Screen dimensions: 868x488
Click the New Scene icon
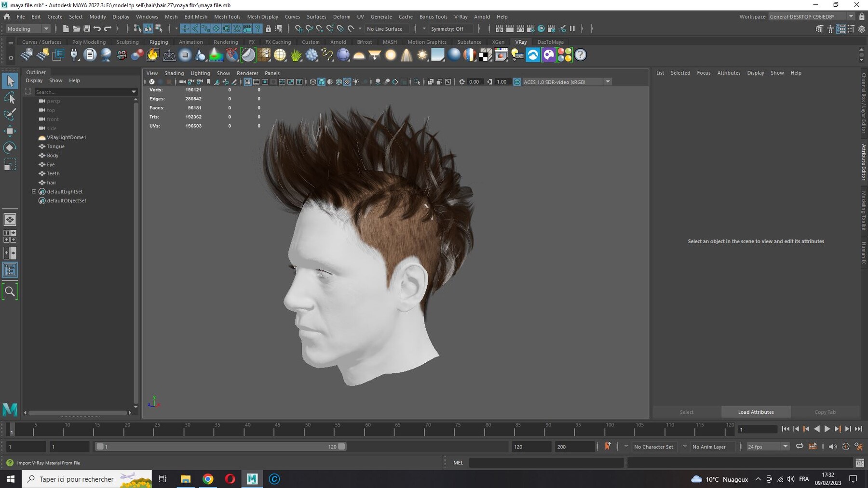coord(66,29)
